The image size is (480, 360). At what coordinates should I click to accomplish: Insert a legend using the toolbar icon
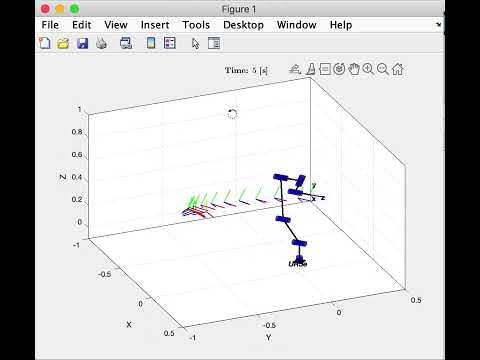[170, 43]
